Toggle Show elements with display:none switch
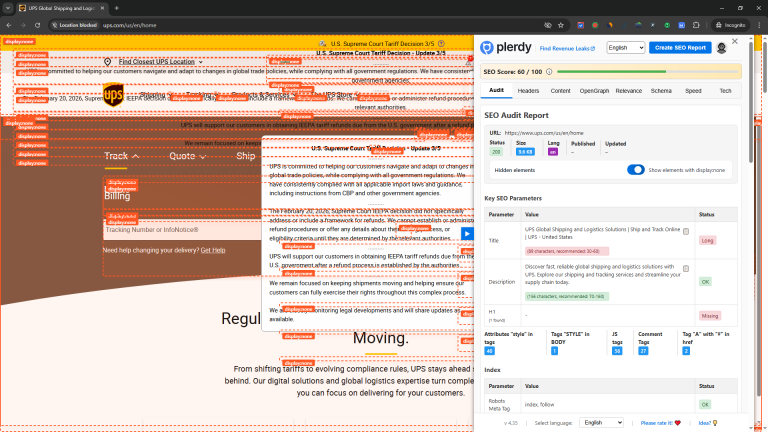Image resolution: width=768 pixels, height=432 pixels. click(x=636, y=169)
